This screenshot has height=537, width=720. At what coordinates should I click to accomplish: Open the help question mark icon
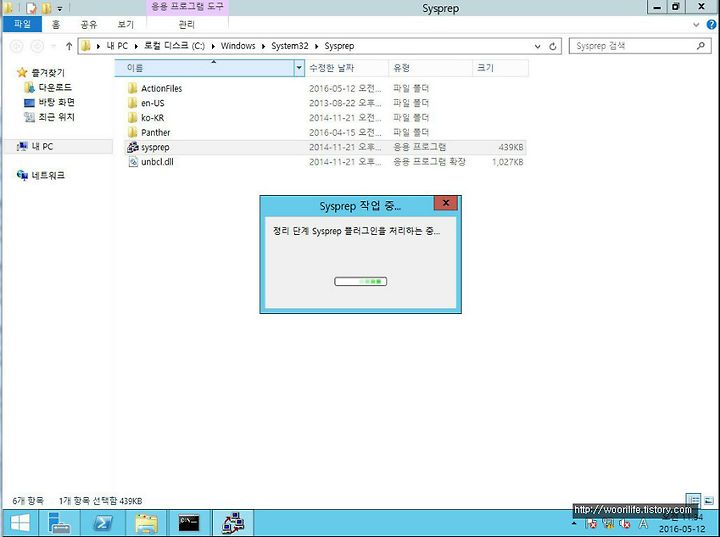(711, 25)
